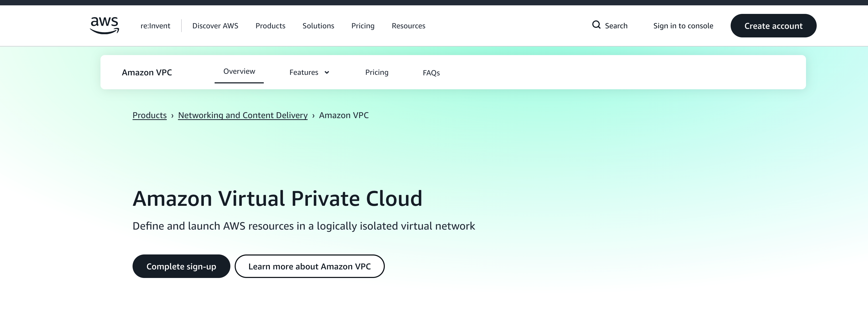The width and height of the screenshot is (868, 317).
Task: Select the FAQs tab
Action: point(431,72)
